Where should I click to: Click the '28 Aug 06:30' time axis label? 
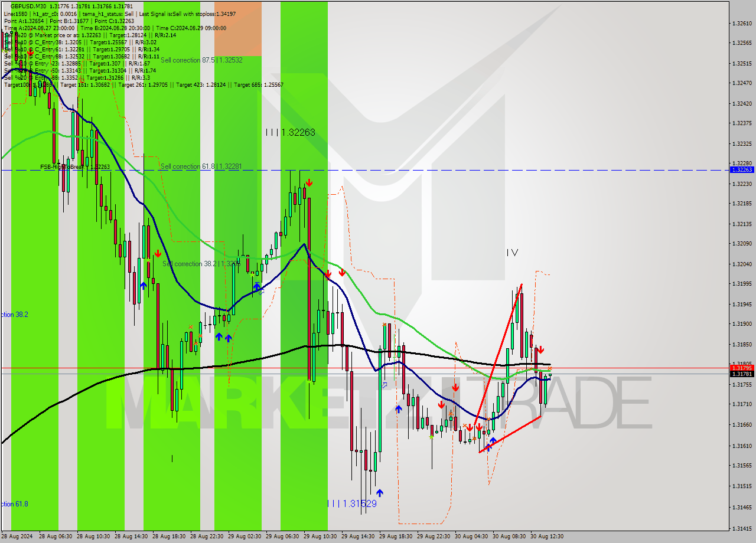tap(56, 537)
